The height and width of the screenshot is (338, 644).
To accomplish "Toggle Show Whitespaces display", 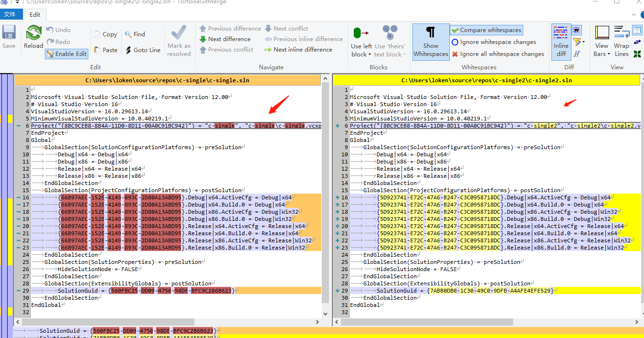I will pos(430,42).
